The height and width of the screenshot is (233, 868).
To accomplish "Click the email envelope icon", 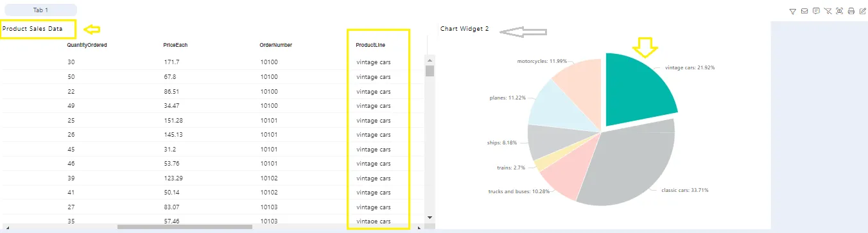I will [x=804, y=11].
